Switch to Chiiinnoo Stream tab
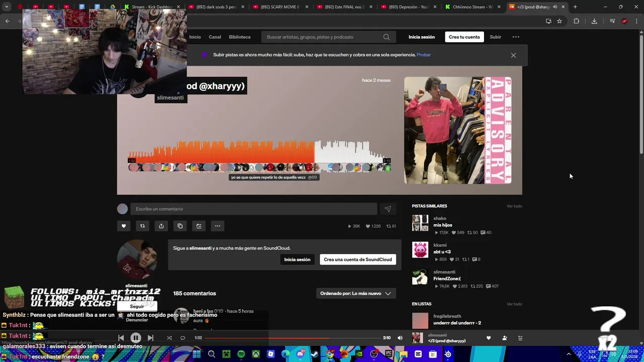The width and height of the screenshot is (644, 362). tap(474, 7)
